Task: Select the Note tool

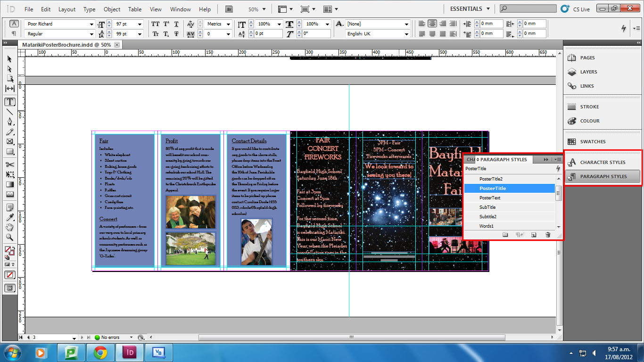Action: tap(9, 207)
